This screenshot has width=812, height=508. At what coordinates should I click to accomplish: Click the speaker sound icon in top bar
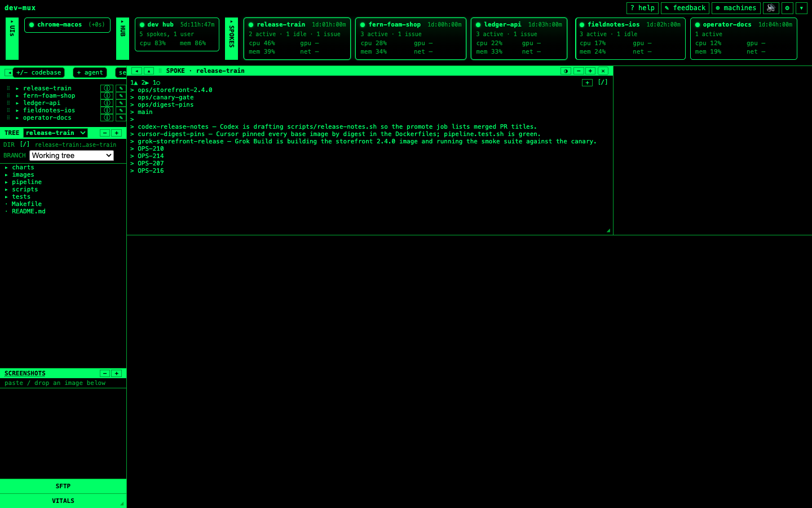[771, 8]
